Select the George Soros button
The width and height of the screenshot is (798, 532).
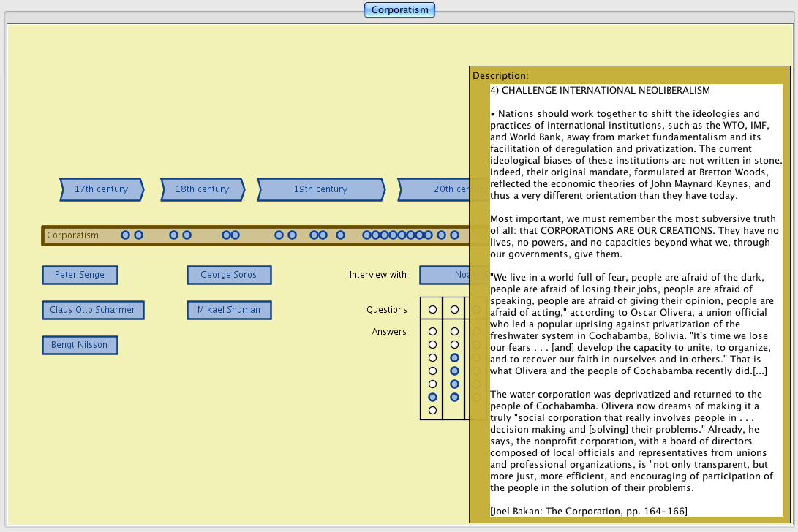pyautogui.click(x=229, y=275)
